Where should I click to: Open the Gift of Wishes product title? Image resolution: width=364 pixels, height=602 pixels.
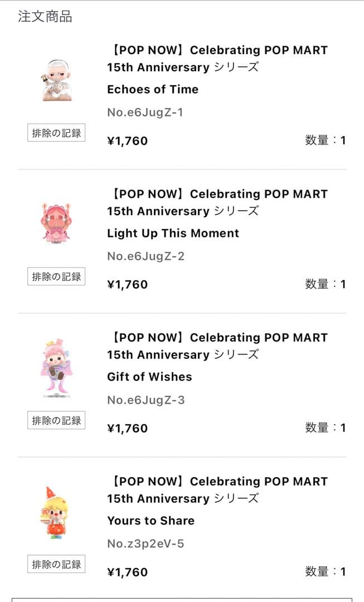[149, 377]
